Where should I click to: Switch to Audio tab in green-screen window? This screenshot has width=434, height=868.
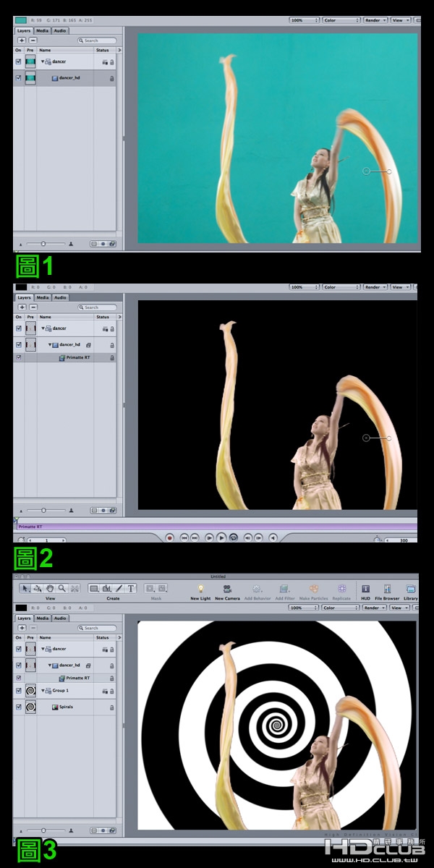60,31
